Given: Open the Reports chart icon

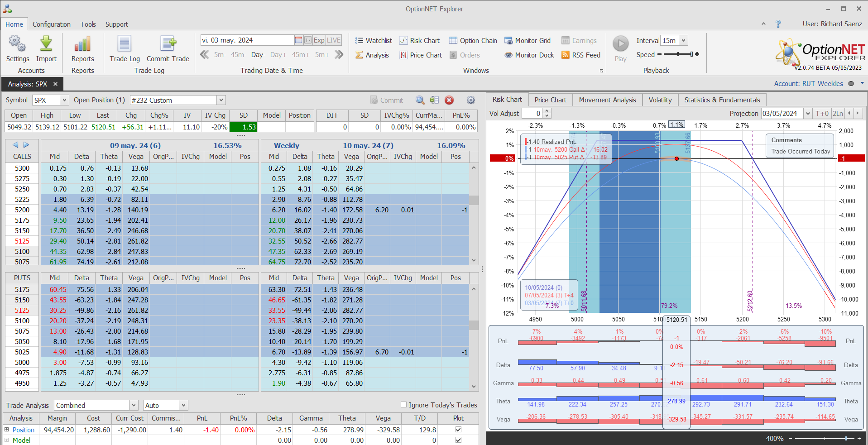Looking at the screenshot, I should point(82,44).
